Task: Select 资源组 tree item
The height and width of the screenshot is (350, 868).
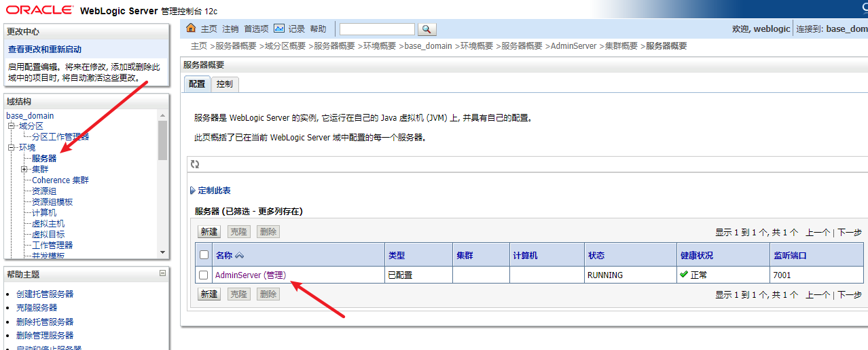Action: tap(44, 191)
